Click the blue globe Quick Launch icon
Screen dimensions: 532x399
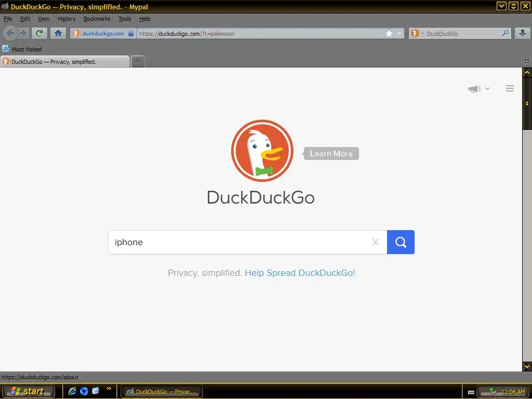click(x=84, y=391)
